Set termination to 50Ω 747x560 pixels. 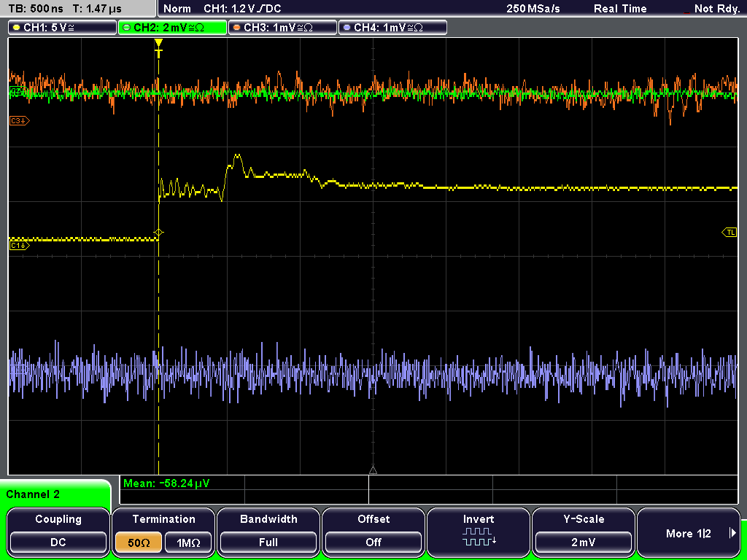pos(139,542)
